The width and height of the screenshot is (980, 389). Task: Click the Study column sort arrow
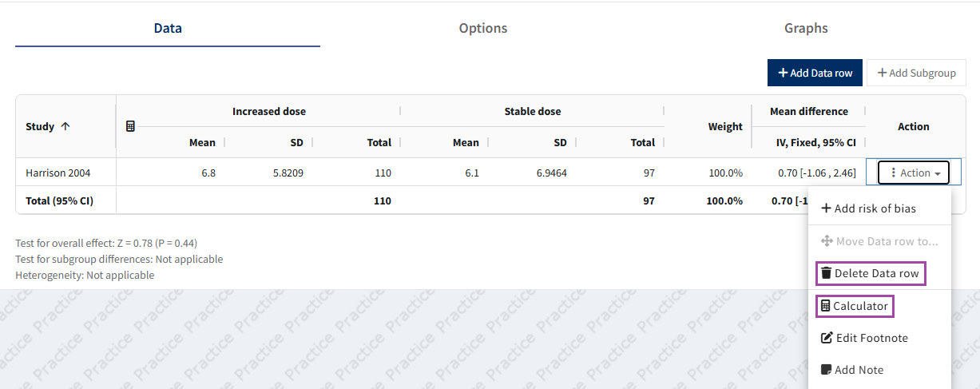[65, 126]
